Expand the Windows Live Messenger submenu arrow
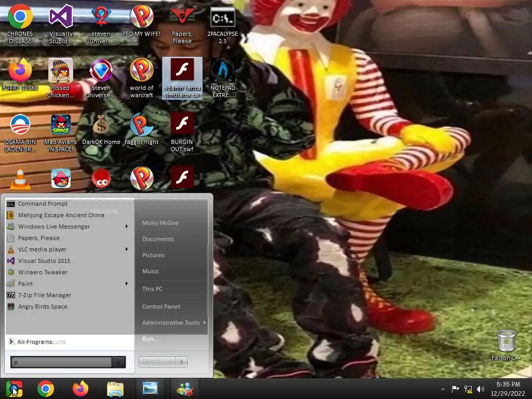532x399 pixels. pos(127,227)
